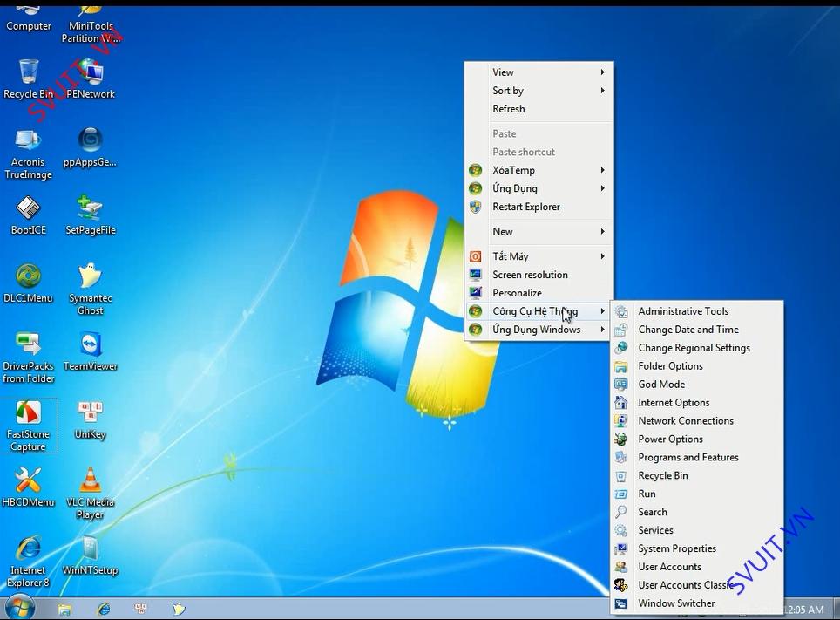Choose Recycle Bin in the submenu

tap(697, 475)
